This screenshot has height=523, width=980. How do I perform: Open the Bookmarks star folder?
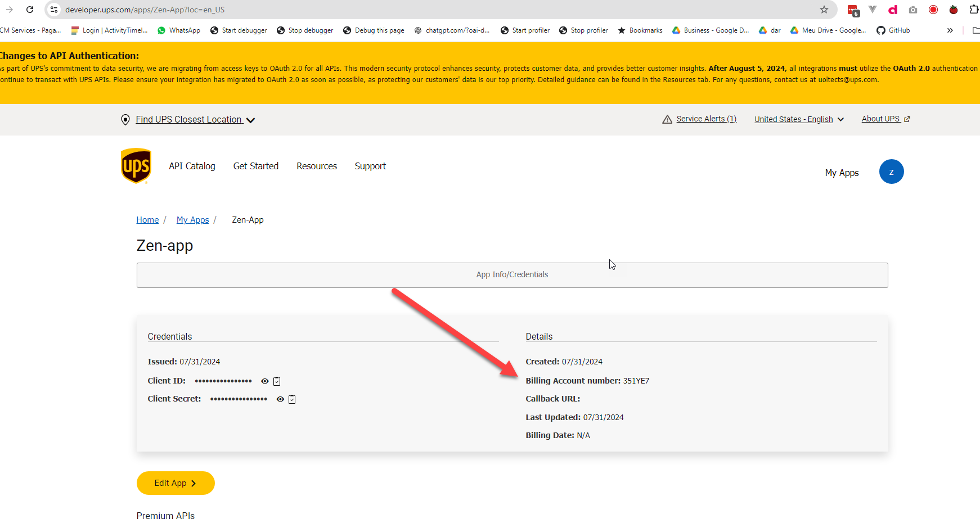(x=640, y=30)
